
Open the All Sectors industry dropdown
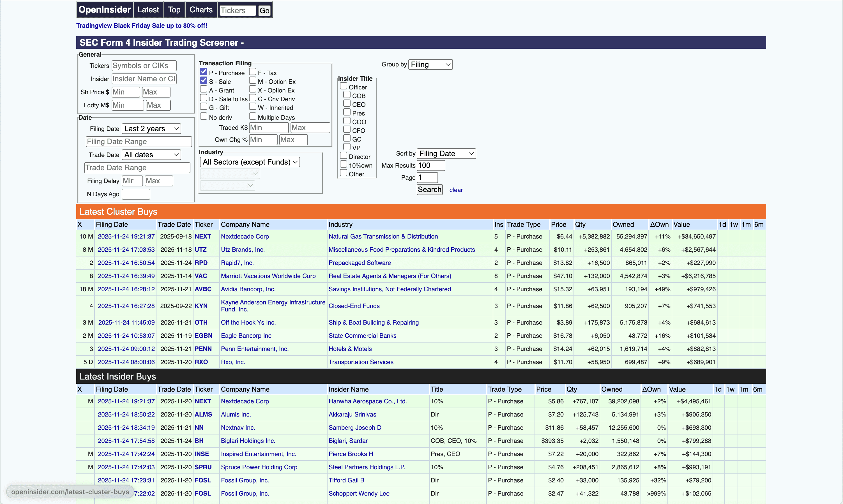tap(250, 162)
